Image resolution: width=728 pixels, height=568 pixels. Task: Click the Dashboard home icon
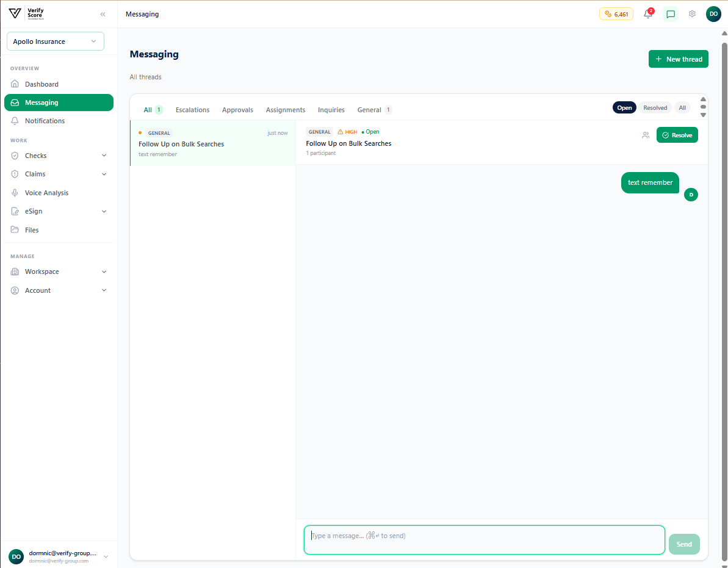(x=15, y=84)
